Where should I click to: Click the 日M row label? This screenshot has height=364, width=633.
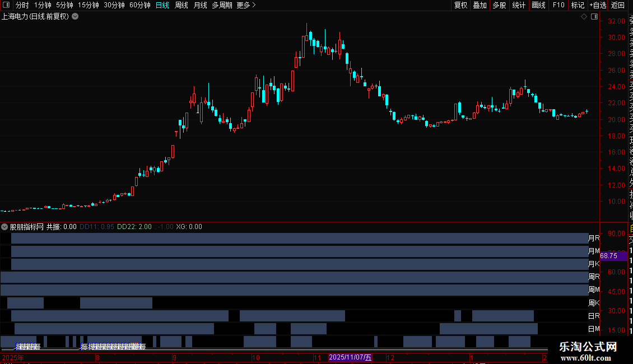[x=594, y=329]
